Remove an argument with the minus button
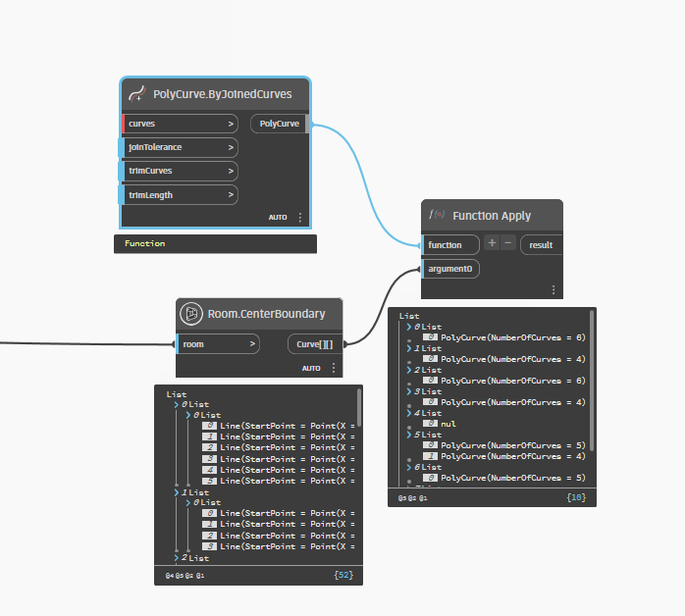The width and height of the screenshot is (685, 616). (x=507, y=243)
